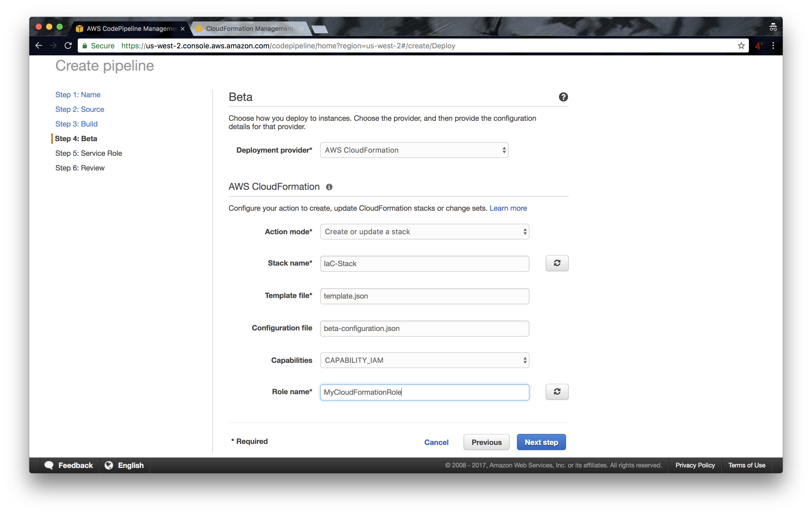Open the English language selector
The height and width of the screenshot is (515, 812).
125,465
